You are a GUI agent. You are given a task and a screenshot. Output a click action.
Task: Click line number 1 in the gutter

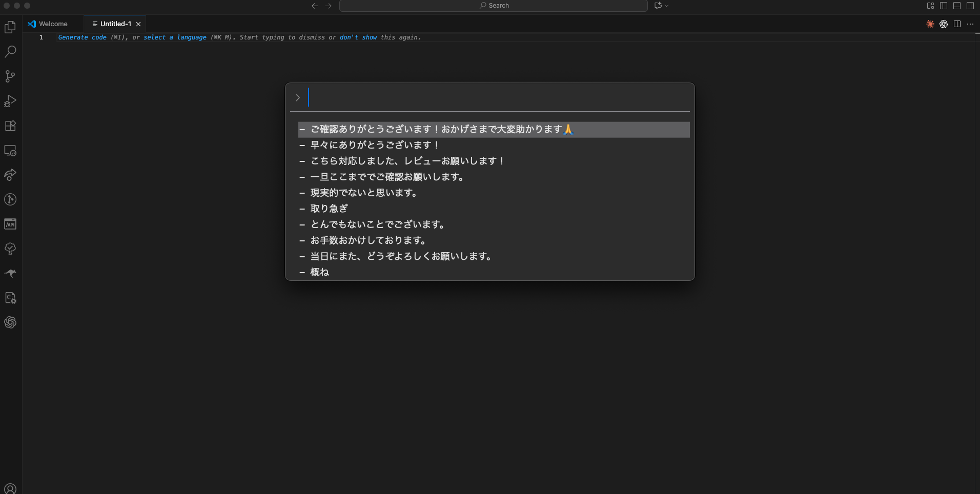point(42,37)
